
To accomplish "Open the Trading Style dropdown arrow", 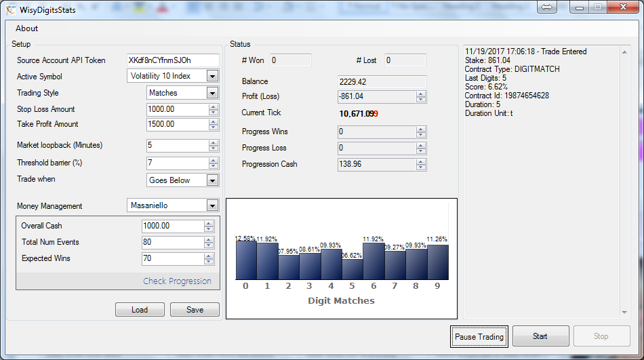I will (x=212, y=93).
